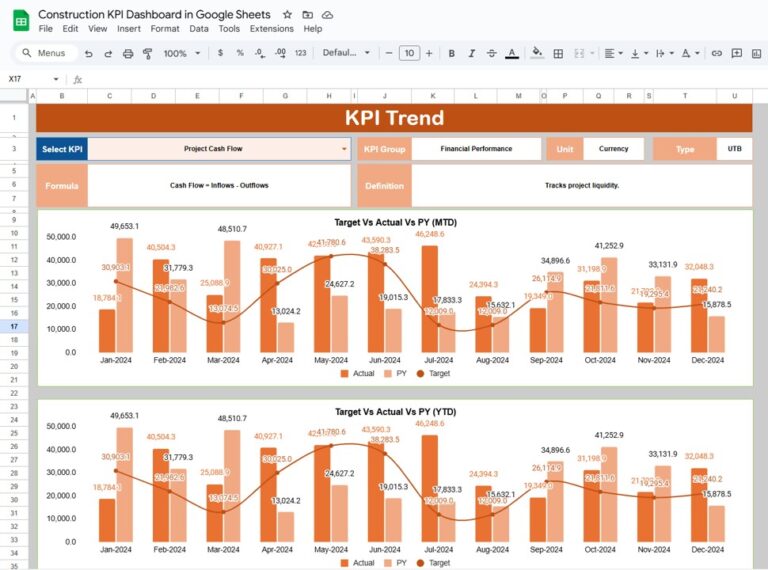Search the Menus box

coord(47,53)
